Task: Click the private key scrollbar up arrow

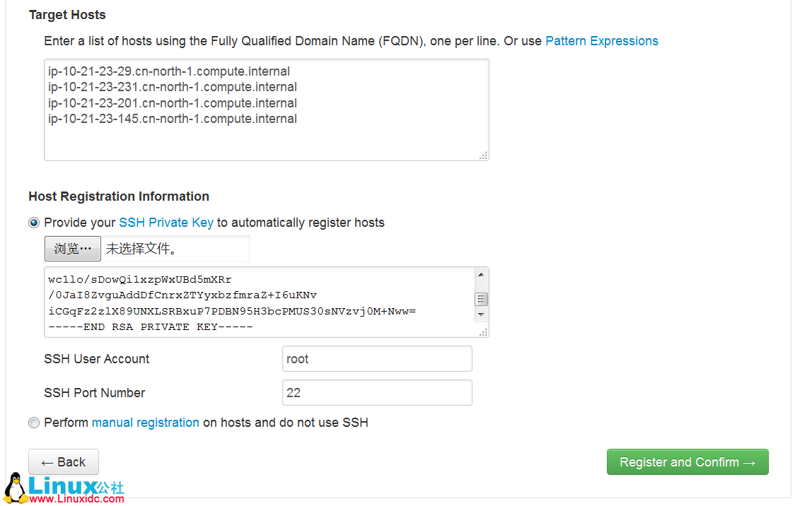Action: tap(481, 275)
